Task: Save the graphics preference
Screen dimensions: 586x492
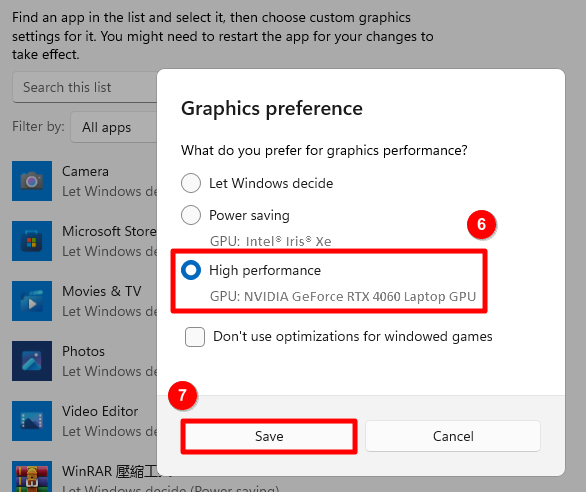Action: click(269, 436)
